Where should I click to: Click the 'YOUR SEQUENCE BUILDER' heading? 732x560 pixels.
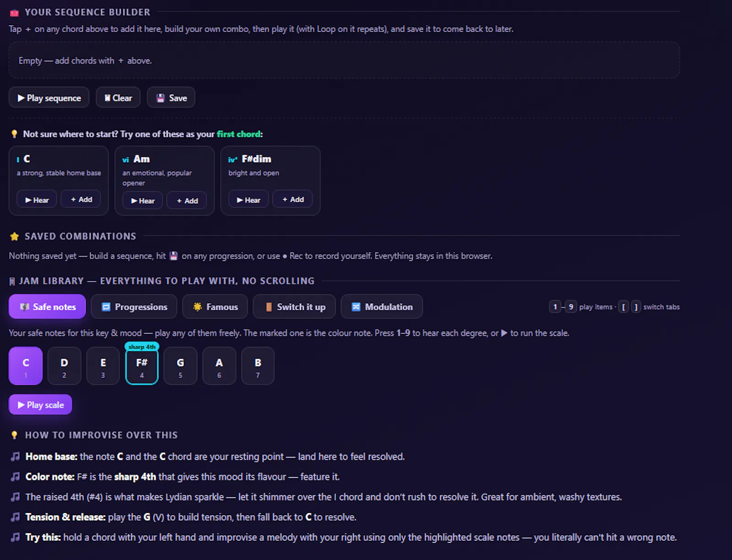[x=87, y=12]
